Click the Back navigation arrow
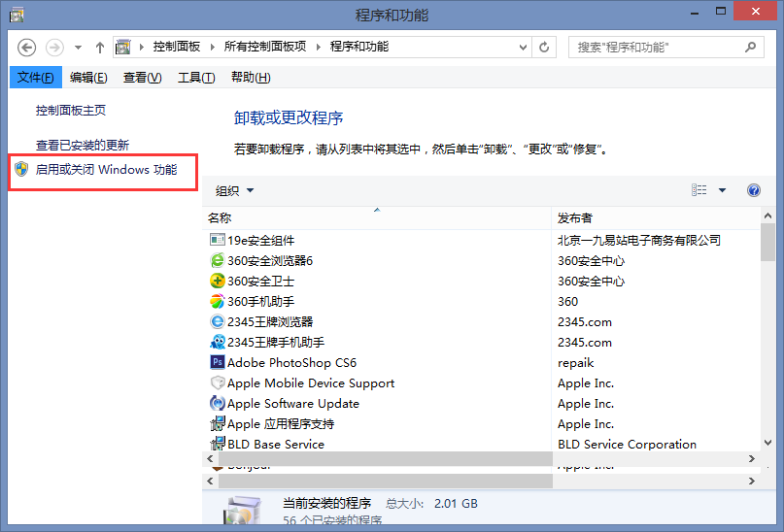784x532 pixels. point(26,48)
